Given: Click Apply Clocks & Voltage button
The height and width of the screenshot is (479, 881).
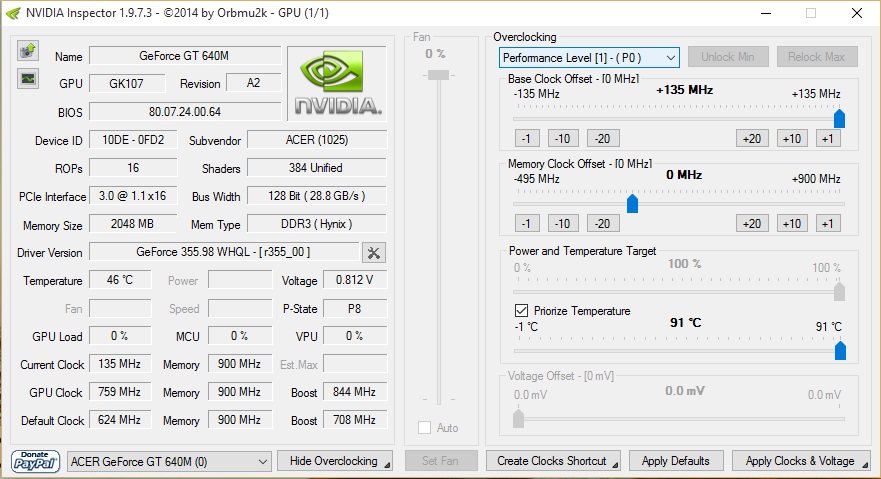Looking at the screenshot, I should (801, 461).
